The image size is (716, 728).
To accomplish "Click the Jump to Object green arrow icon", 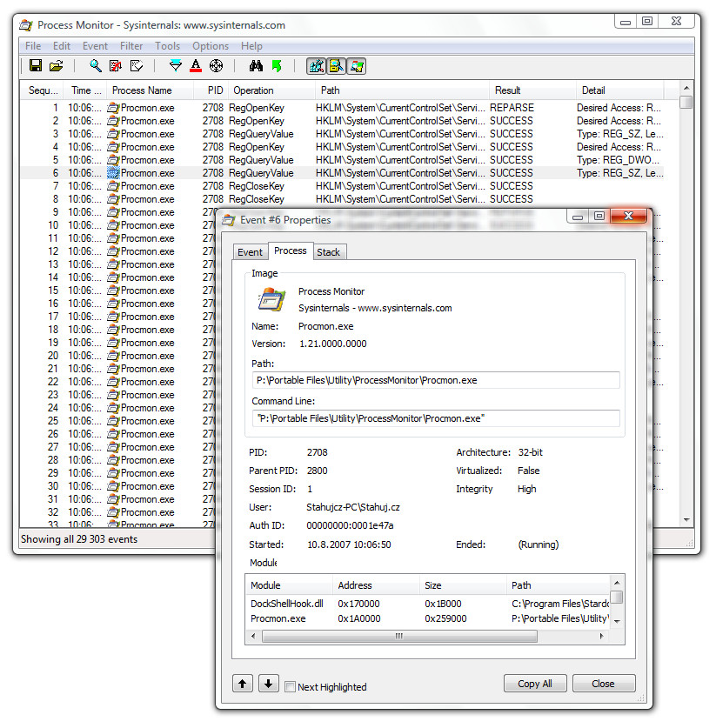I will pyautogui.click(x=277, y=65).
